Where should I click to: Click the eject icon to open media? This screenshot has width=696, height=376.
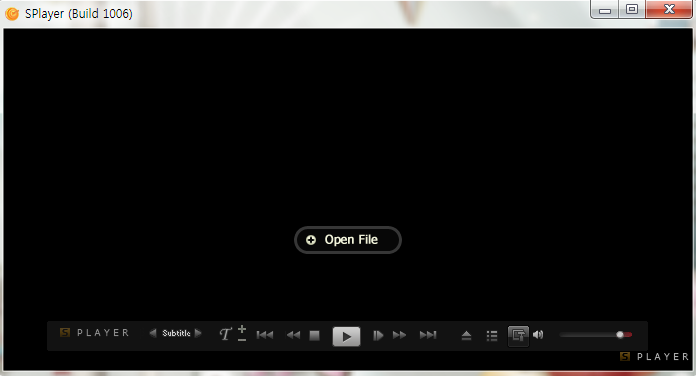466,336
